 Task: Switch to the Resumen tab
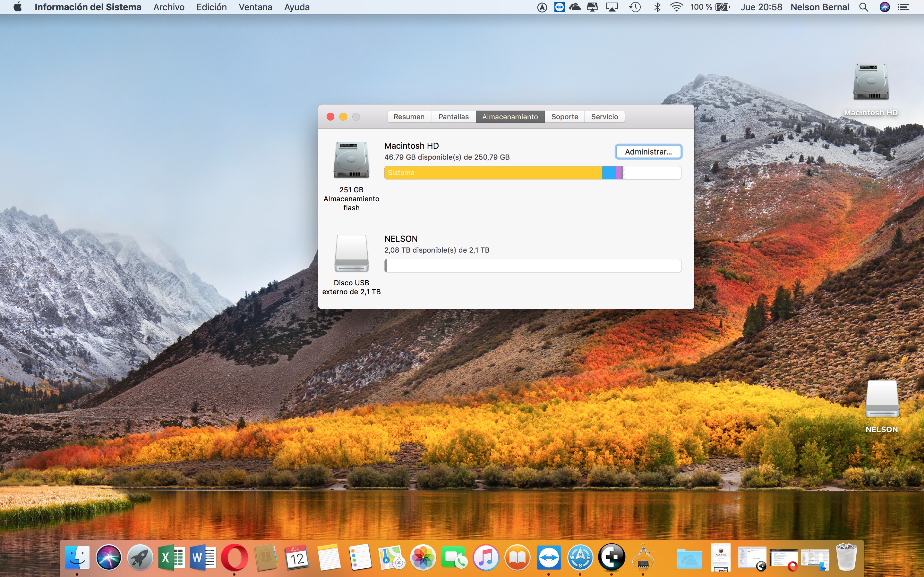pyautogui.click(x=409, y=117)
